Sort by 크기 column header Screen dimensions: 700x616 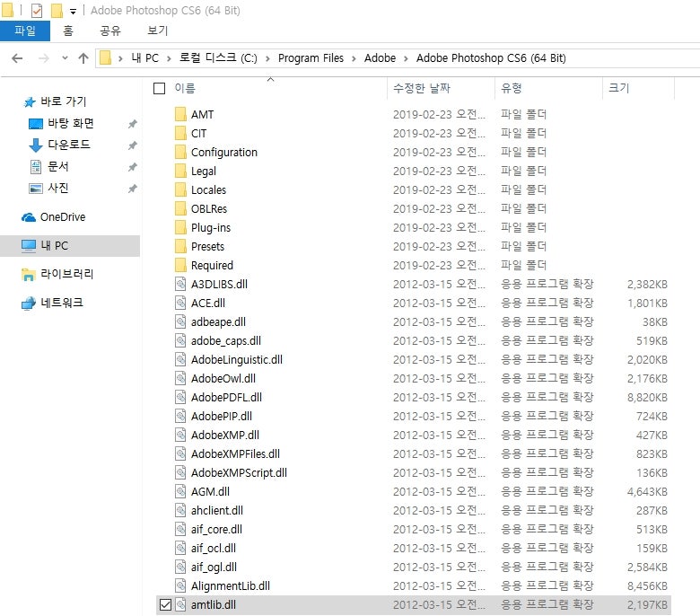(x=618, y=88)
